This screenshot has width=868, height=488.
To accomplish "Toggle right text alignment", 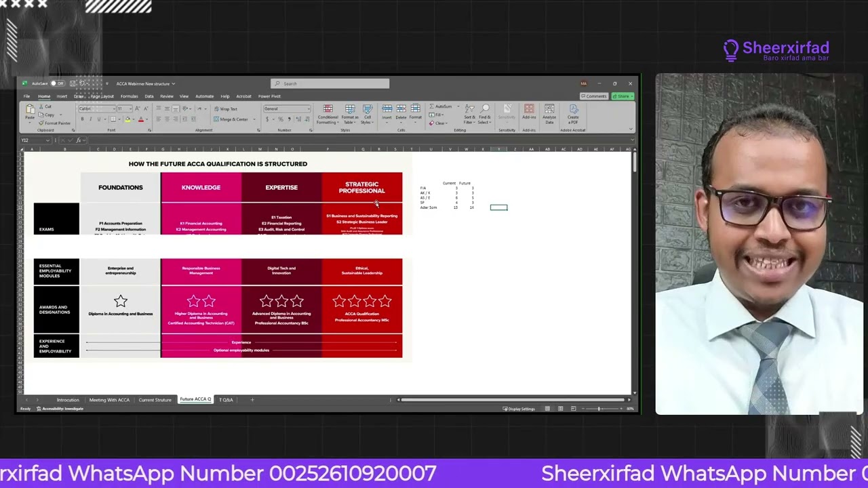I will coord(175,120).
